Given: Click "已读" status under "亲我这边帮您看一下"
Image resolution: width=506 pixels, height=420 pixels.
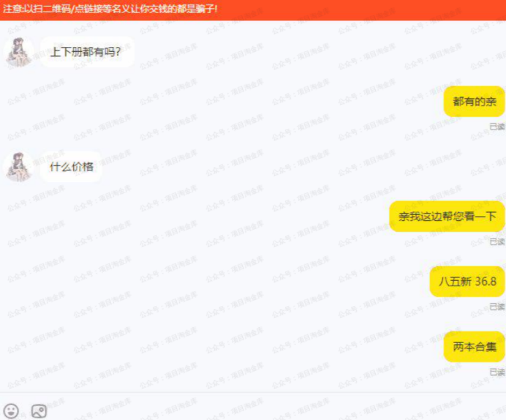Looking at the screenshot, I should (497, 242).
